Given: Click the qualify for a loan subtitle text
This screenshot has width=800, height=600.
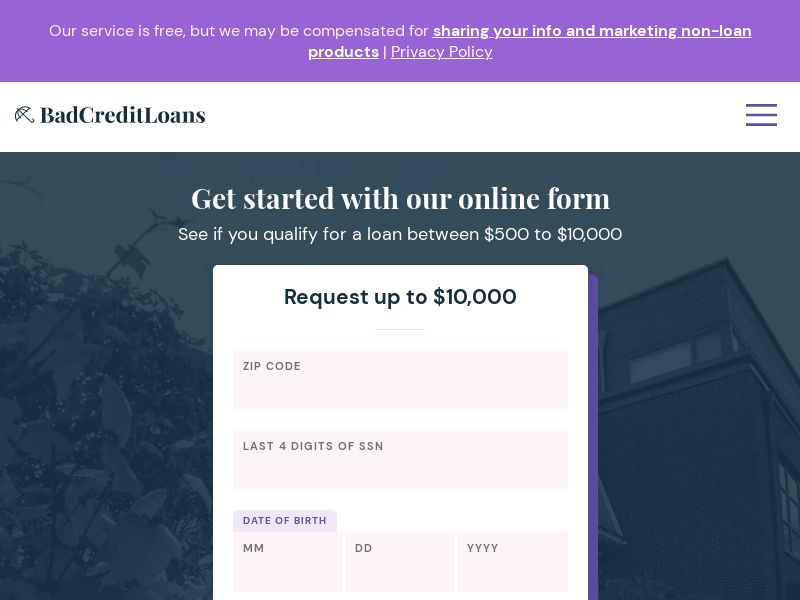Looking at the screenshot, I should pyautogui.click(x=400, y=234).
